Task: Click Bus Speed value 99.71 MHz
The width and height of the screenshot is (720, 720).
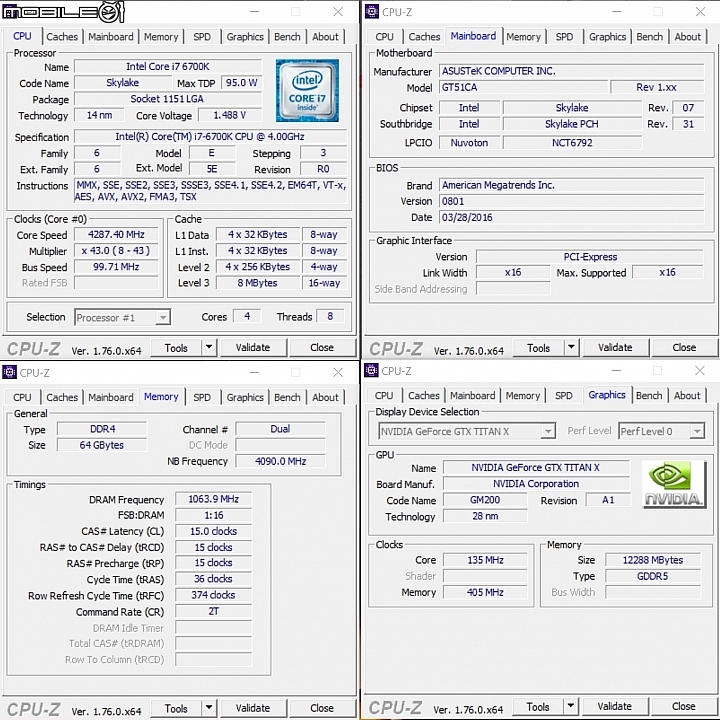Action: (x=116, y=267)
